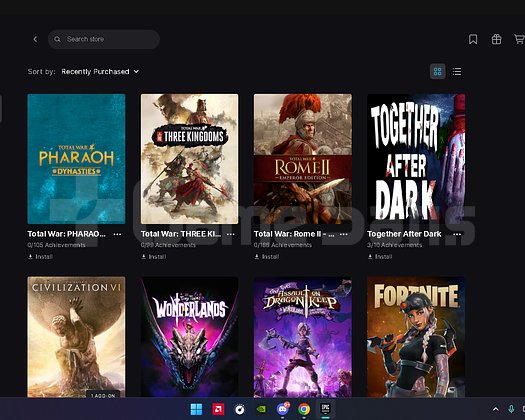Viewport: 525px width, 420px height.
Task: Open Google Chrome from the taskbar
Action: [304, 409]
